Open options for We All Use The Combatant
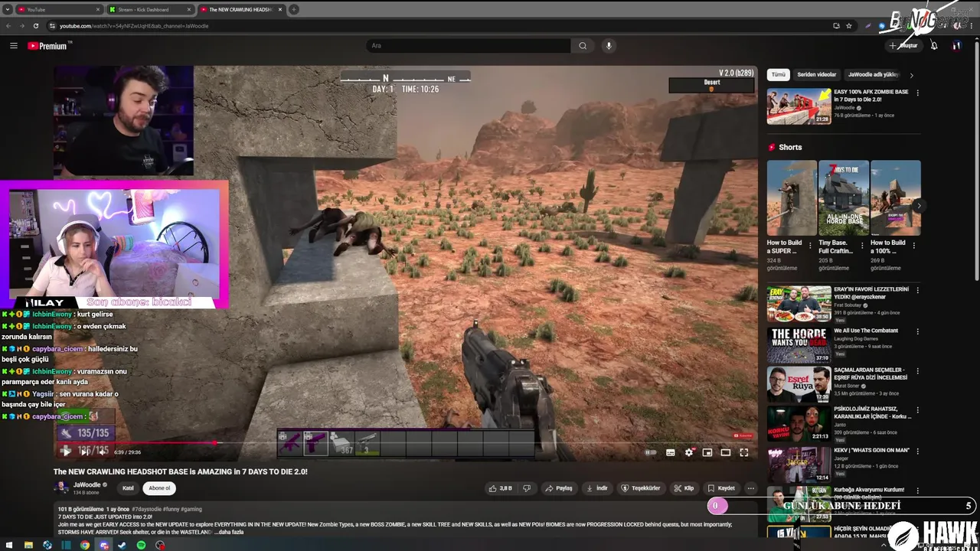This screenshot has width=980, height=551. coord(917,332)
